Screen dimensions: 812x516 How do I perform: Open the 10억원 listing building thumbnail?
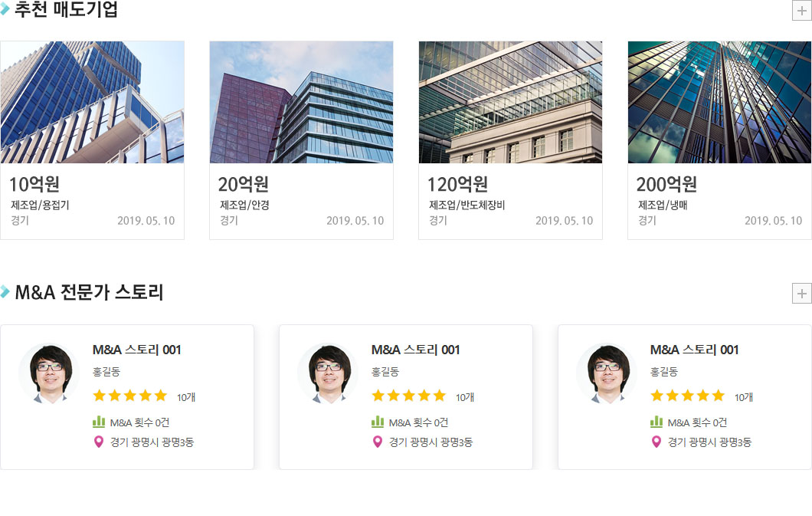tap(92, 103)
